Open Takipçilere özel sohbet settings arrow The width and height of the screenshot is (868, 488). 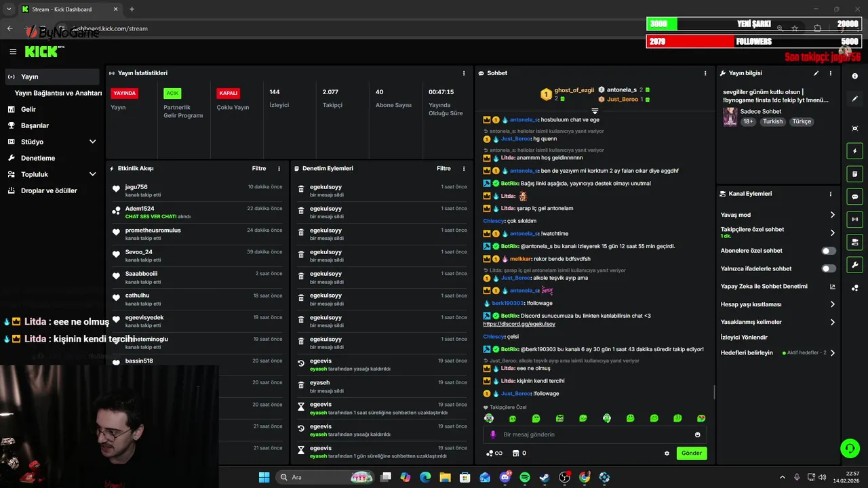point(832,232)
